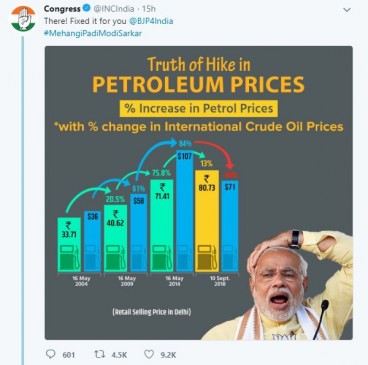Open the @BJP4India mention link
Screen dimensions: 368x365
[x=151, y=21]
